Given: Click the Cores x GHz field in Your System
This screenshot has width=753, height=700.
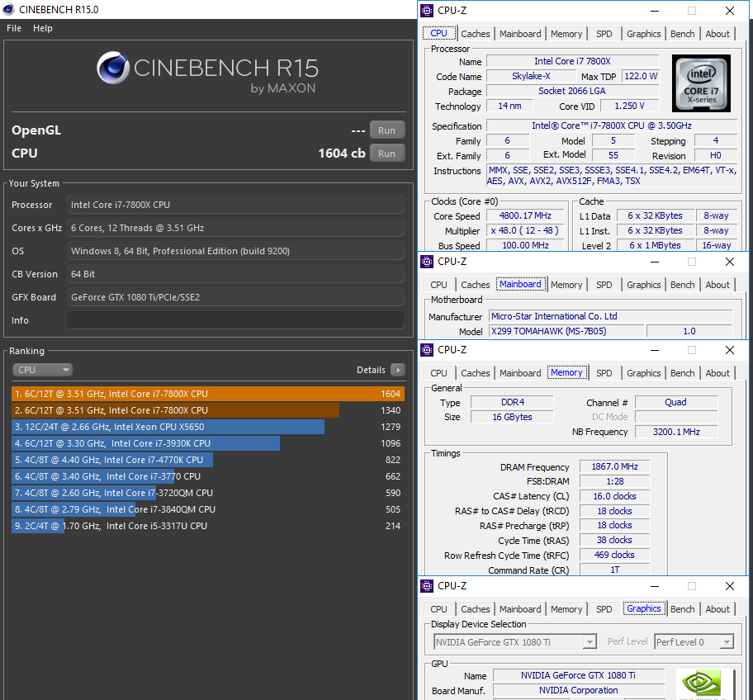Looking at the screenshot, I should click(x=235, y=228).
